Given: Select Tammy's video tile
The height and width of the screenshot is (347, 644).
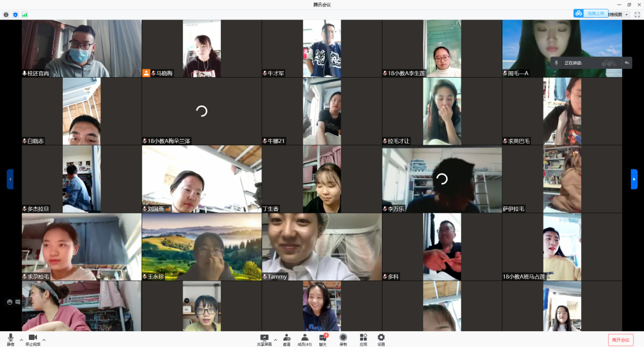Looking at the screenshot, I should pyautogui.click(x=321, y=246).
